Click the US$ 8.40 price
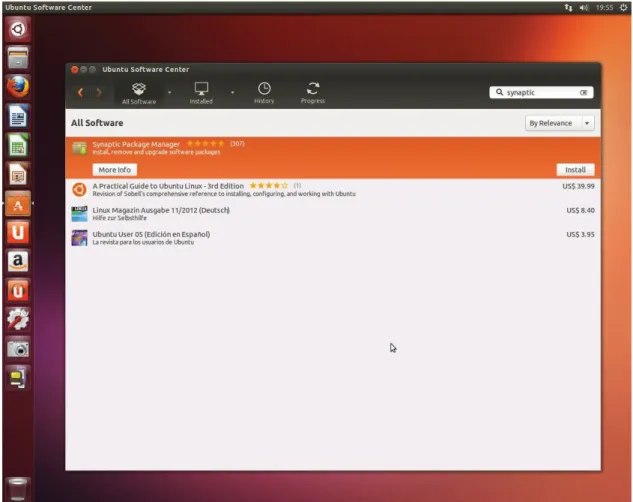 (580, 210)
